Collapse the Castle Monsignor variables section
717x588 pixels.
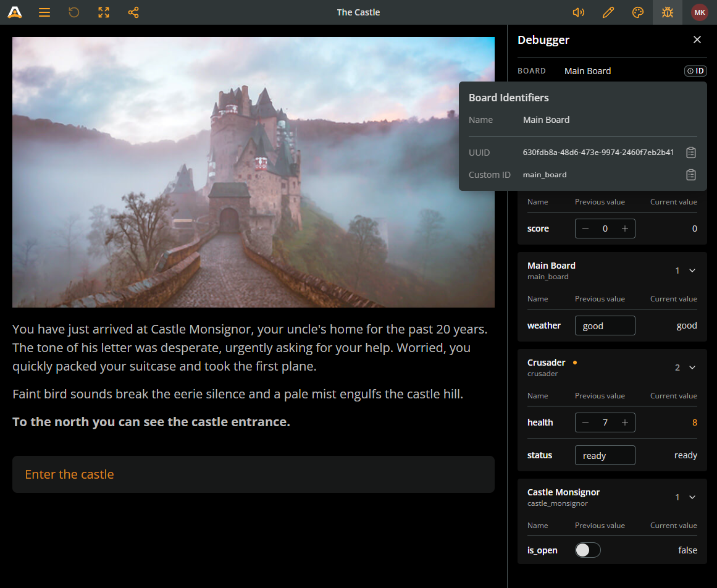click(x=692, y=497)
